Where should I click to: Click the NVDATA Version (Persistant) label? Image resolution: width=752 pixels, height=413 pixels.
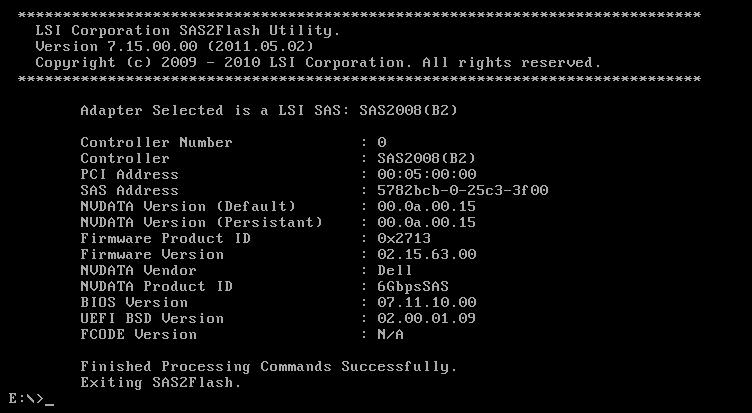pos(202,223)
